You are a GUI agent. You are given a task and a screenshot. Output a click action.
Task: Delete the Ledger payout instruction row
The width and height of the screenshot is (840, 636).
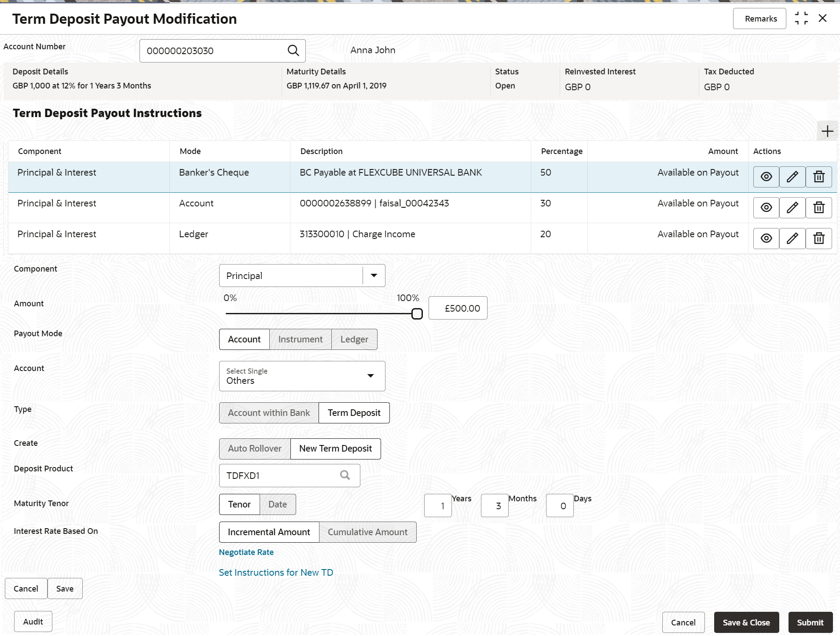coord(819,239)
